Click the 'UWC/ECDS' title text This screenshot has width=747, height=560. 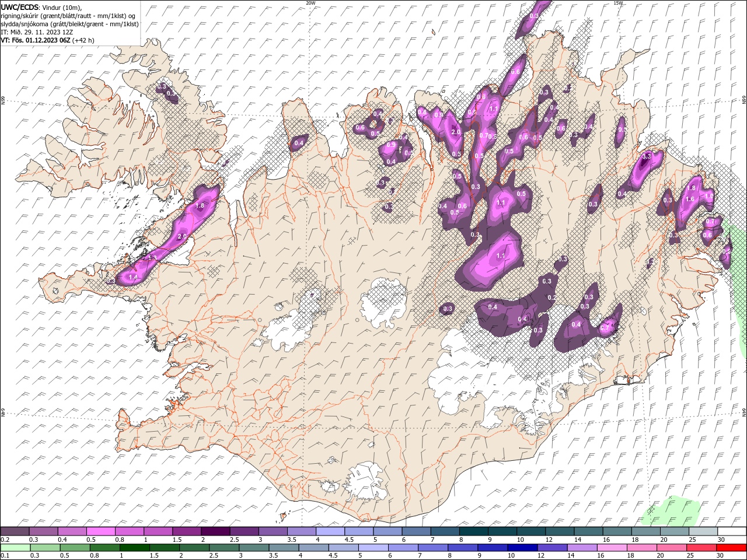[20, 7]
